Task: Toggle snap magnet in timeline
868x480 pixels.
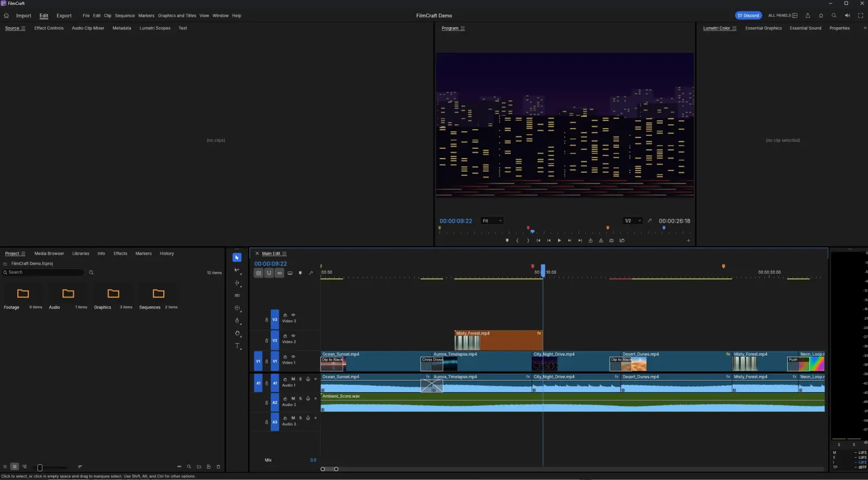Action: click(269, 273)
